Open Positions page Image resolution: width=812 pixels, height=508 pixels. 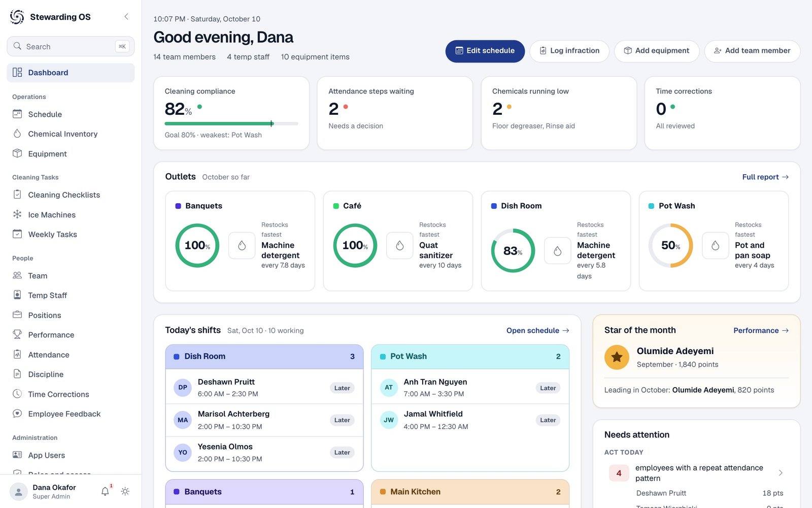click(x=71, y=315)
